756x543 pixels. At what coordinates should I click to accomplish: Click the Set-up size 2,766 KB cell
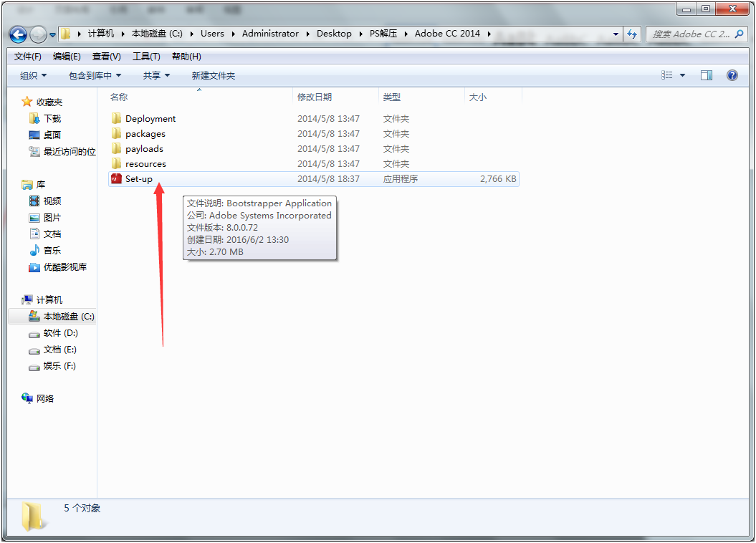point(498,179)
